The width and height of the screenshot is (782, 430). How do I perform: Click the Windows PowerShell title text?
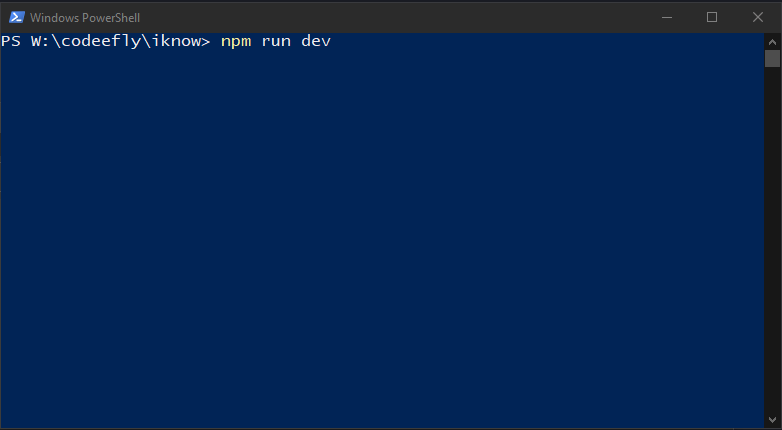pos(85,18)
